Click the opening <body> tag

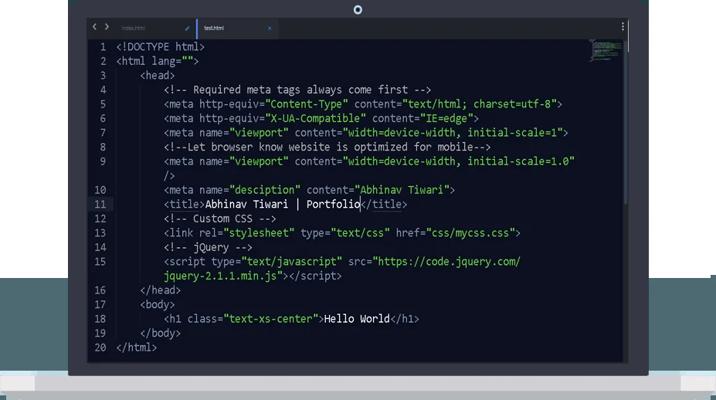(x=157, y=305)
